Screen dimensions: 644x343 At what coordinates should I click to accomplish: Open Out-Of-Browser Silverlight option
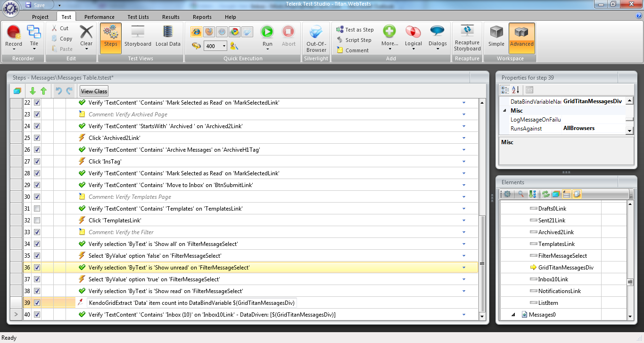(316, 38)
